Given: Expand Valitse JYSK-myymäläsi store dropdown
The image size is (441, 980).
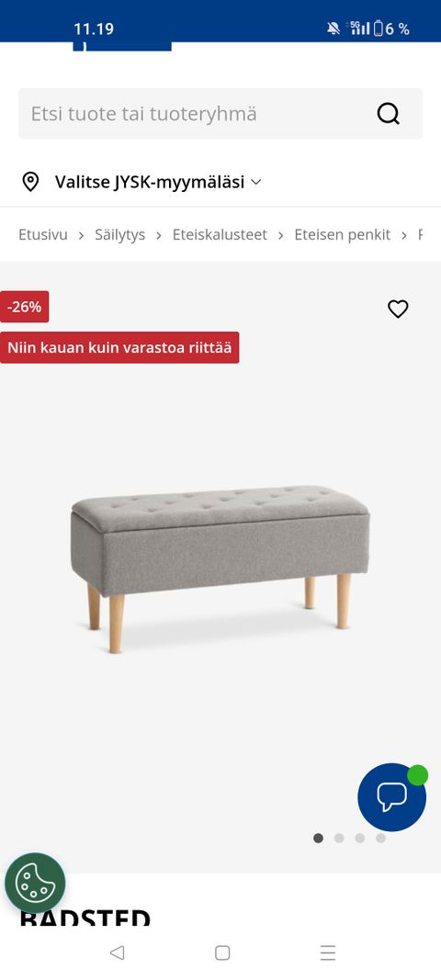Looking at the screenshot, I should coord(158,182).
